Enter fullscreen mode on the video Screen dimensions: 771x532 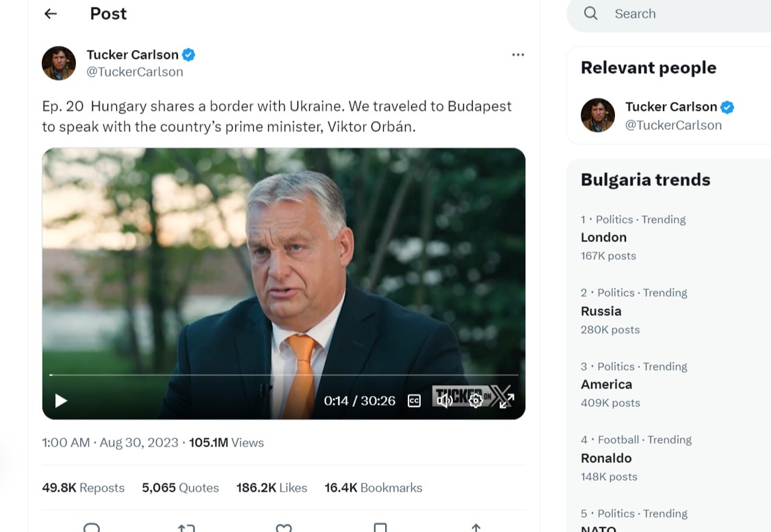coord(506,401)
